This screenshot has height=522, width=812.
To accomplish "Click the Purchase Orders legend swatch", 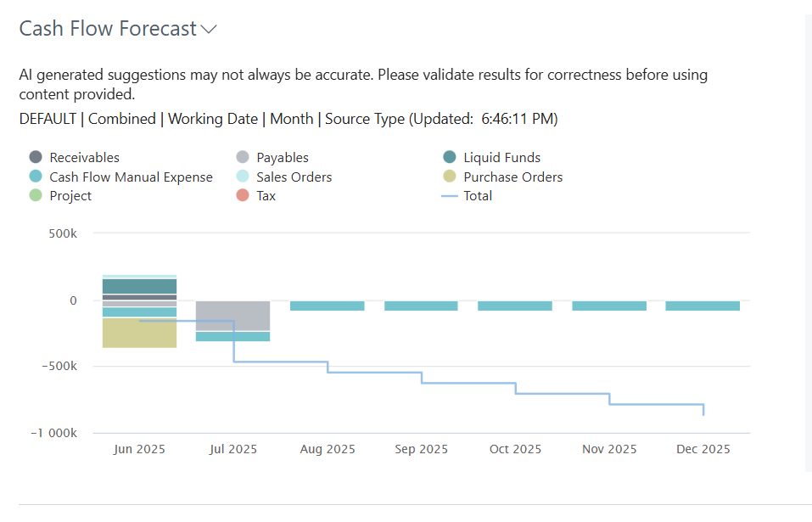I will tap(450, 176).
